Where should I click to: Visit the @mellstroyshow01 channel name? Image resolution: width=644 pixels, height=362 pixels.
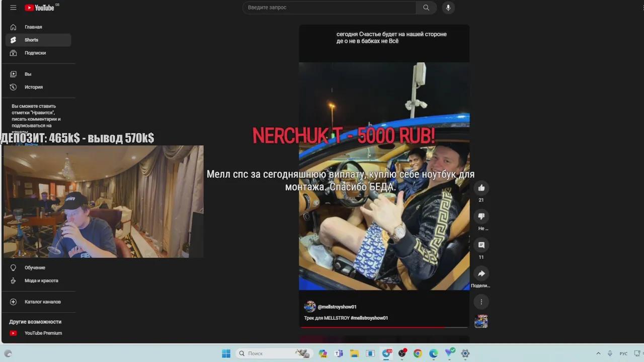[337, 307]
